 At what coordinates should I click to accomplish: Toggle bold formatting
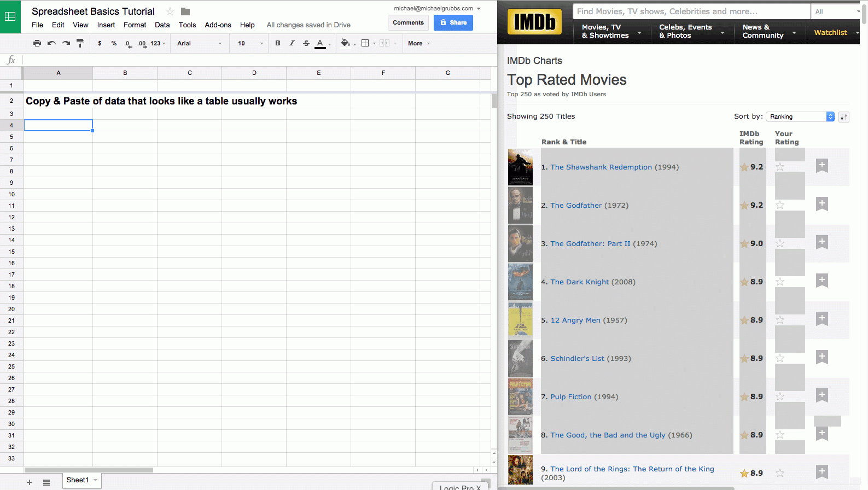(278, 43)
